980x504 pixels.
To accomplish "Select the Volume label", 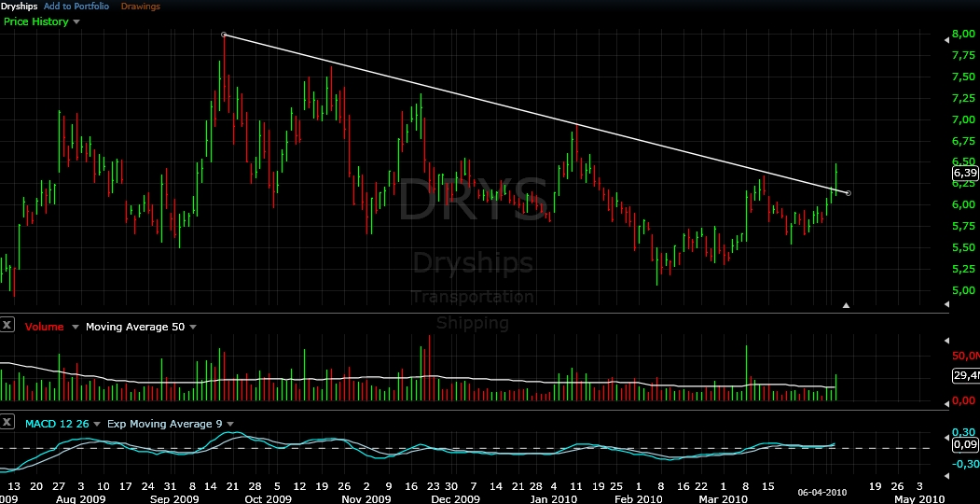I will point(44,327).
